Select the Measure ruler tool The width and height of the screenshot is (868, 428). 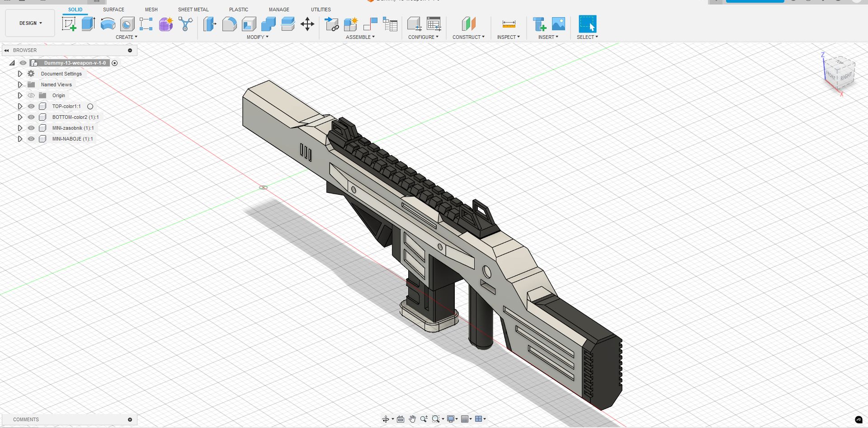(509, 24)
